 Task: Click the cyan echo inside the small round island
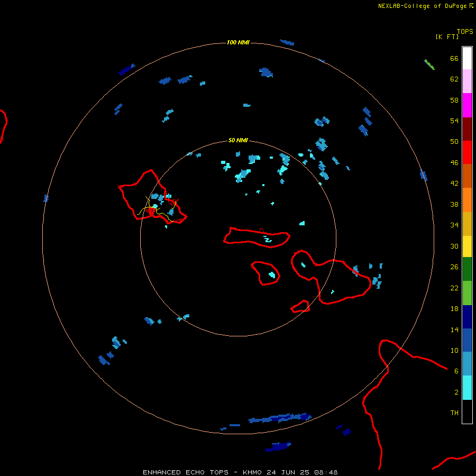(x=272, y=274)
